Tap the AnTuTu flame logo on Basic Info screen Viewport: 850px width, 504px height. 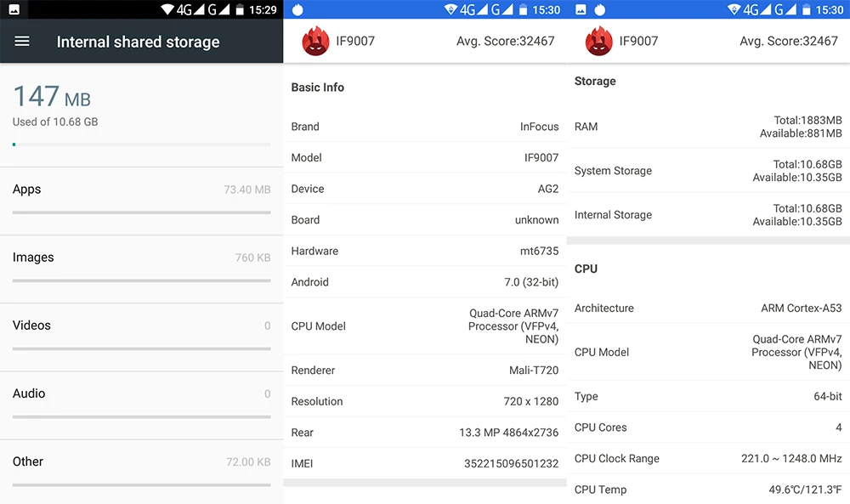315,41
